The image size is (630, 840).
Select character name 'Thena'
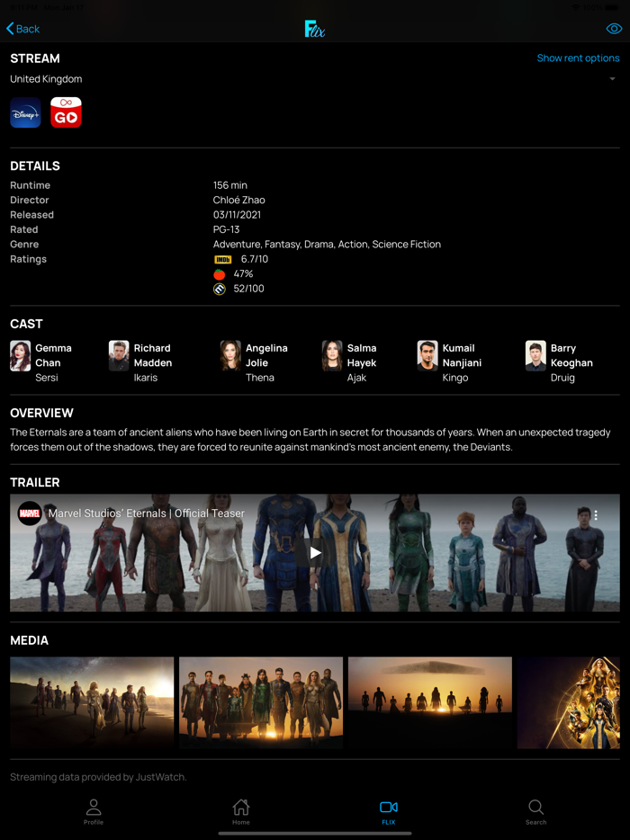260,378
